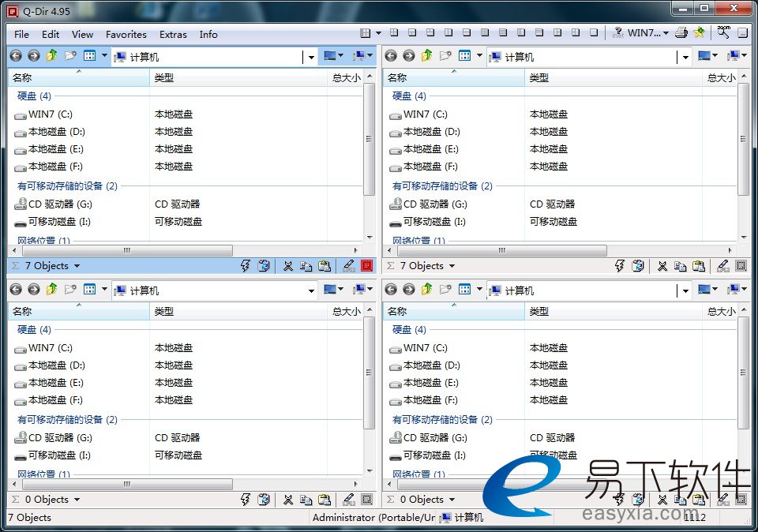Click the forward arrow in the top-right pane
Image resolution: width=758 pixels, height=532 pixels.
coord(409,56)
